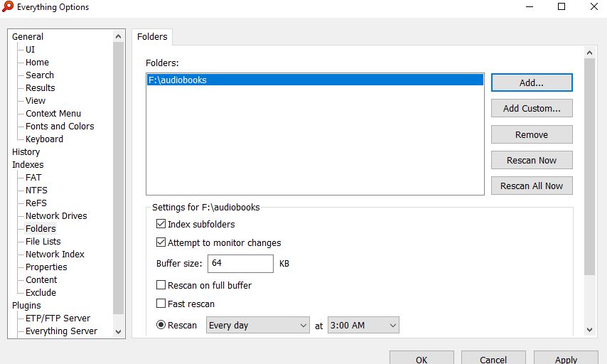Click the Add... button
This screenshot has width=607, height=364.
532,83
